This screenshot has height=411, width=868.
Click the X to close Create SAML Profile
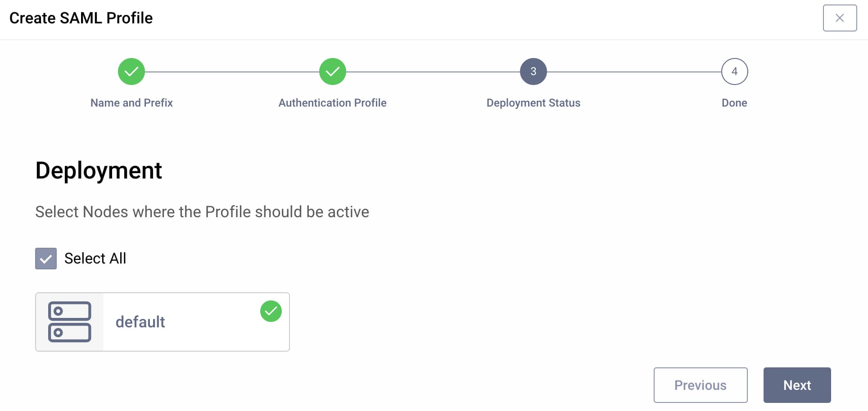(840, 18)
